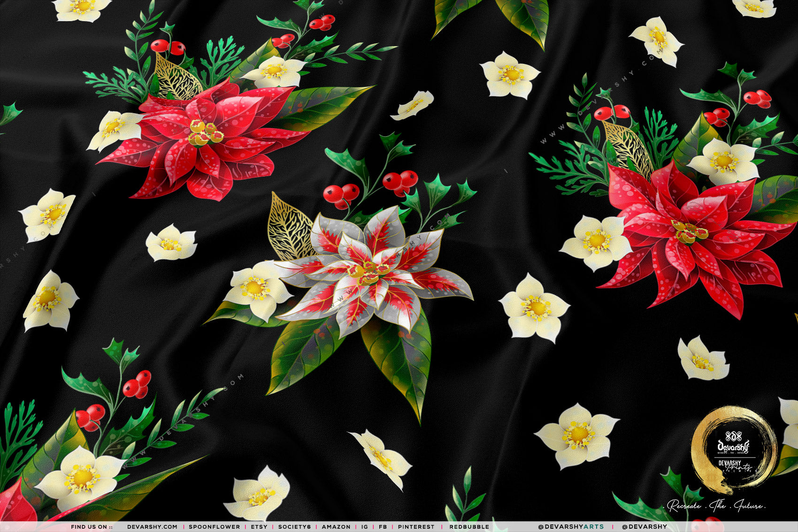Click the 'Recreate The Future' tagline
The image size is (798, 532).
point(716,506)
